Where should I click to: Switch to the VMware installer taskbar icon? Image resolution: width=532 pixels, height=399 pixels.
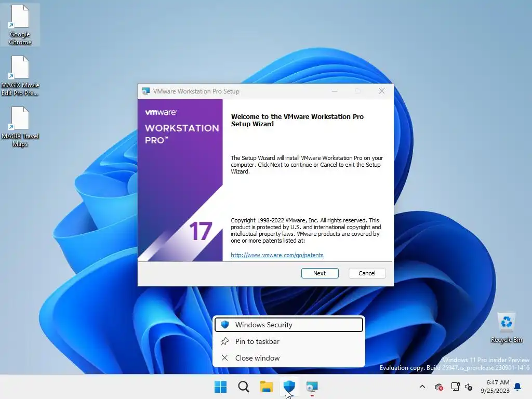[x=312, y=387]
